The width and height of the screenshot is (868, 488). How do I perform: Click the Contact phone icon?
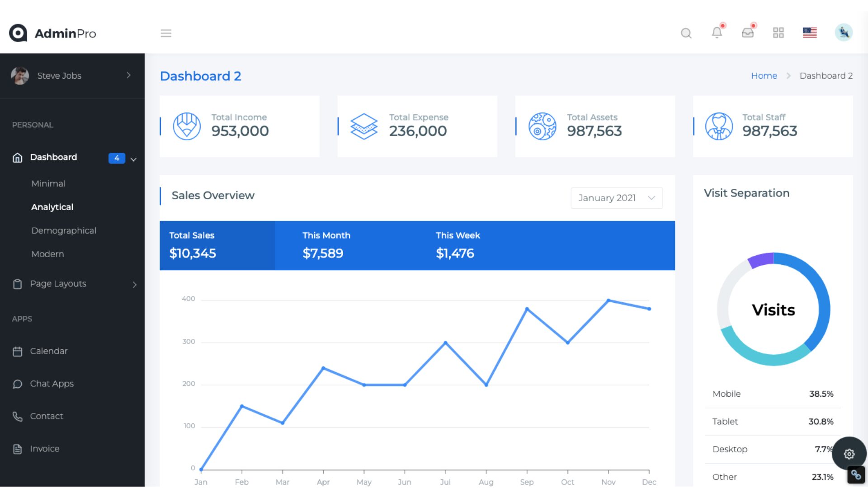coord(17,417)
